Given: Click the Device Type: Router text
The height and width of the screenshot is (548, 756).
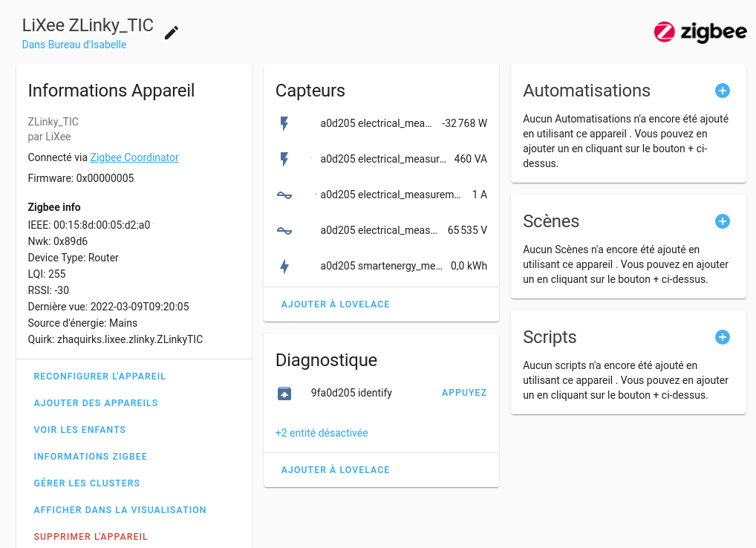Looking at the screenshot, I should tap(74, 258).
